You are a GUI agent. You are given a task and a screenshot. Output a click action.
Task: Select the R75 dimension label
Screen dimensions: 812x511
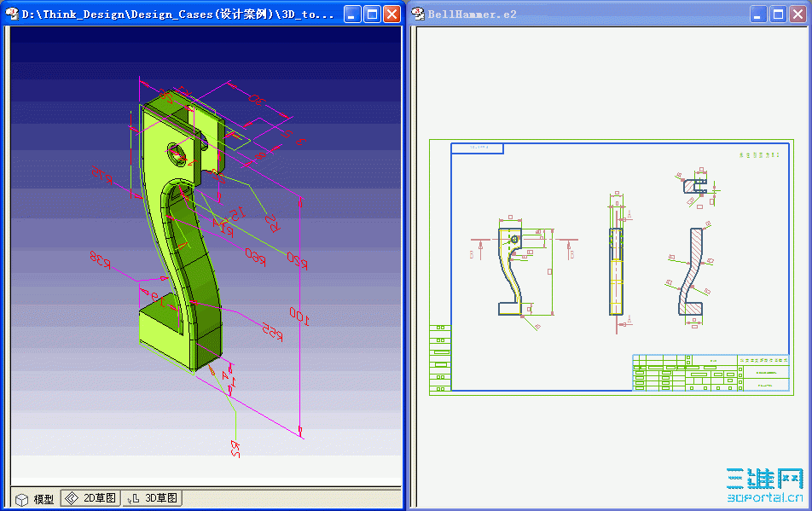pyautogui.click(x=102, y=175)
